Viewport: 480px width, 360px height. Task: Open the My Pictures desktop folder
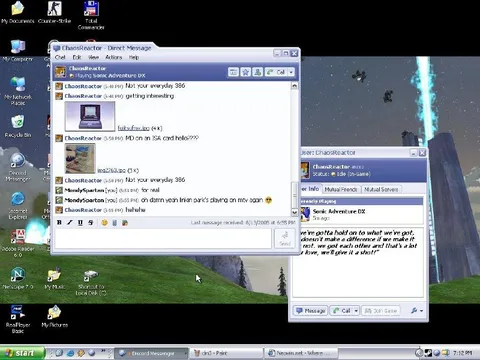point(54,316)
